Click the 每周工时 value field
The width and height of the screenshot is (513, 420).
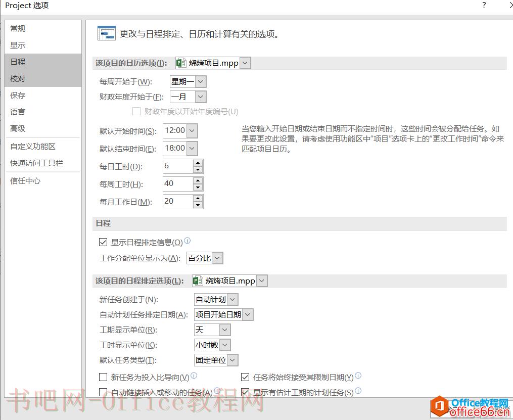pos(178,184)
